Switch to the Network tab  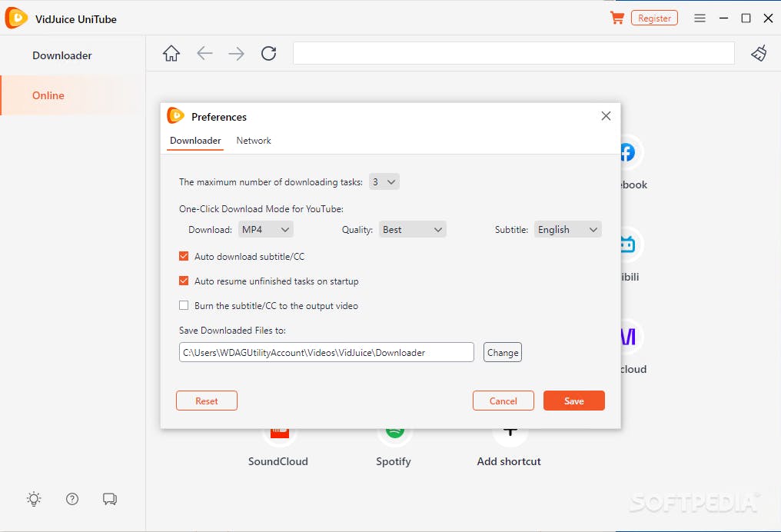point(254,141)
